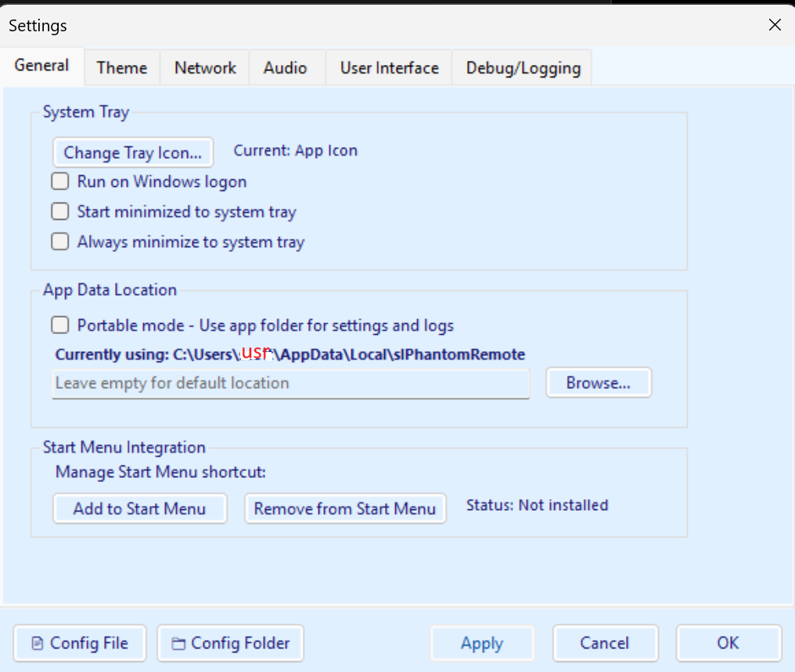The image size is (795, 672).
Task: Open the Network tab
Action: coord(204,67)
